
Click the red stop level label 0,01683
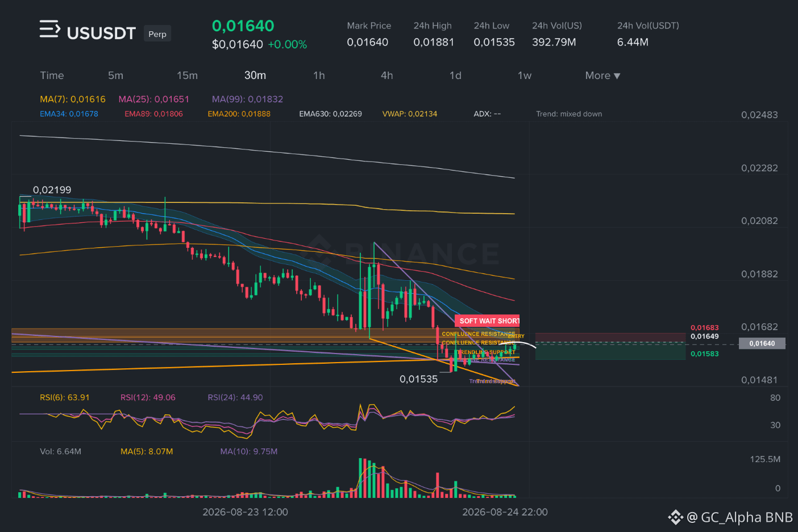pyautogui.click(x=705, y=328)
